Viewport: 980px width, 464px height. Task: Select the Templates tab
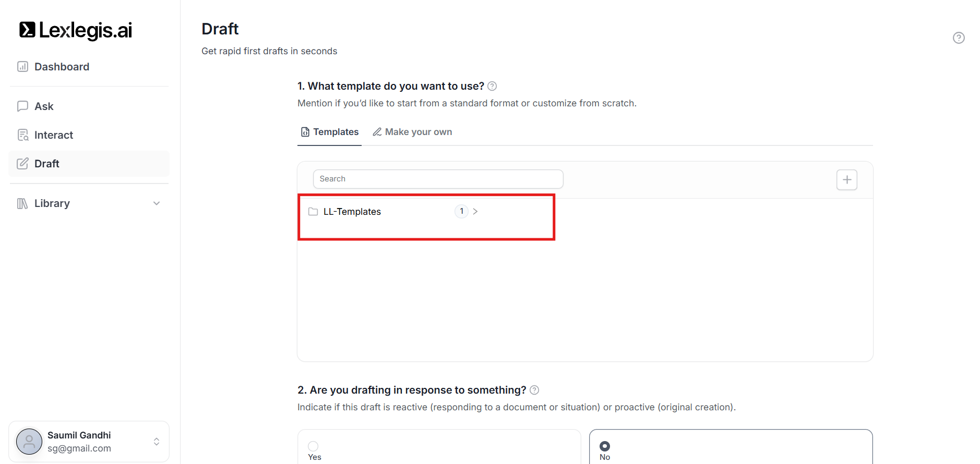(x=330, y=132)
